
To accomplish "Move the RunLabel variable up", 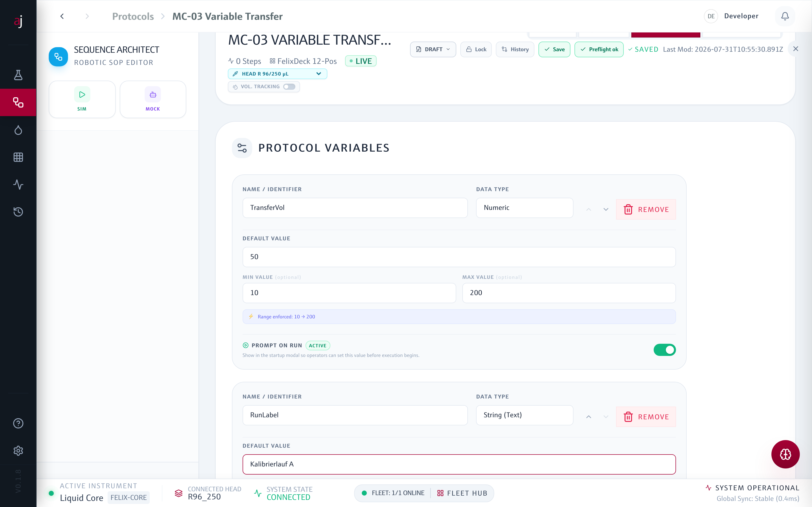I will pos(588,417).
